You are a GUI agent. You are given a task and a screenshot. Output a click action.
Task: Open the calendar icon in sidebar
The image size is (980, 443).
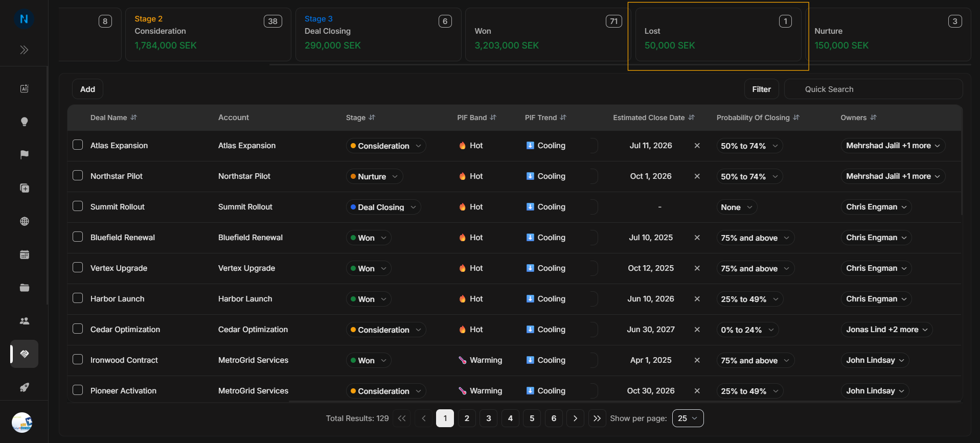pyautogui.click(x=24, y=254)
